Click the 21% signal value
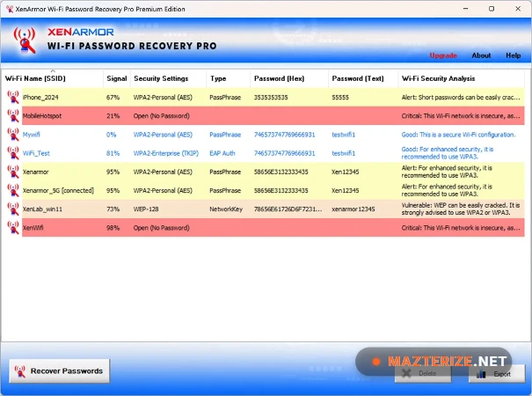The height and width of the screenshot is (396, 532). pyautogui.click(x=113, y=116)
